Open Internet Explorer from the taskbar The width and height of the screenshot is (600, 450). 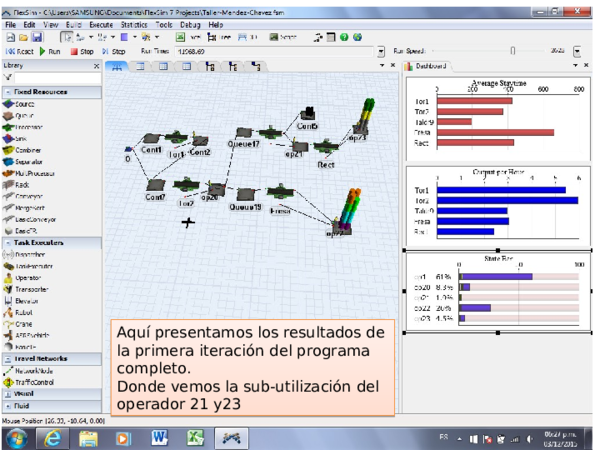52,438
